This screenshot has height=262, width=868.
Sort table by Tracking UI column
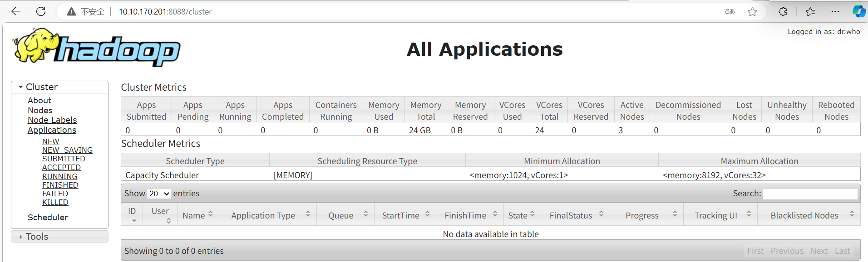click(x=720, y=214)
